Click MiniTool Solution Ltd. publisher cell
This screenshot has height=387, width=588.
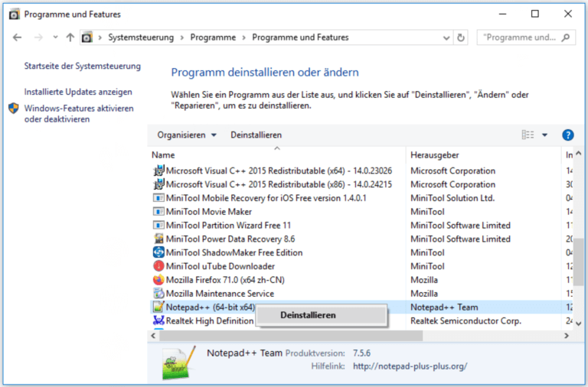point(452,198)
